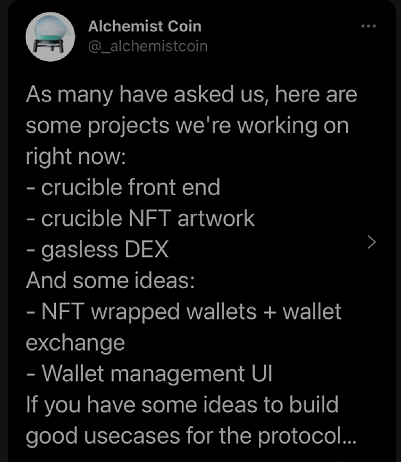Click the line 'As many have asked us'
The height and width of the screenshot is (462, 401).
coord(191,95)
